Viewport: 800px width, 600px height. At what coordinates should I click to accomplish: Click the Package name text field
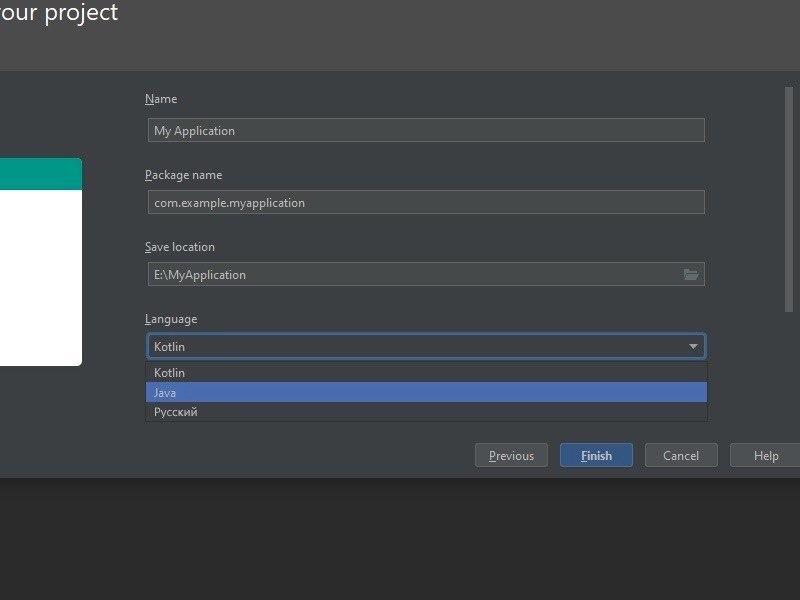[x=425, y=202]
